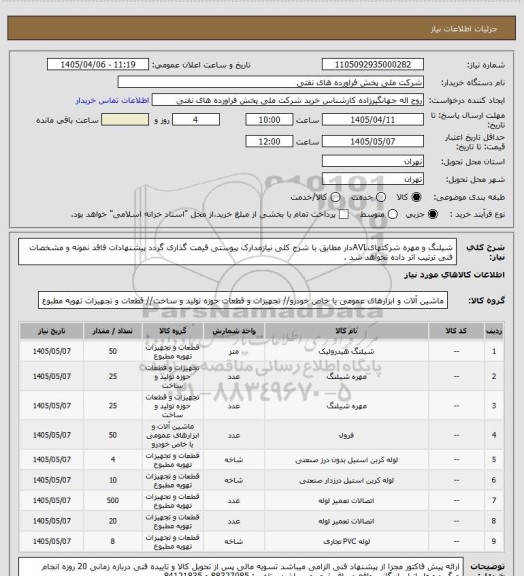
Task: Click لوله کربن استیل درزدار صنعتی
Action: coord(346,480)
